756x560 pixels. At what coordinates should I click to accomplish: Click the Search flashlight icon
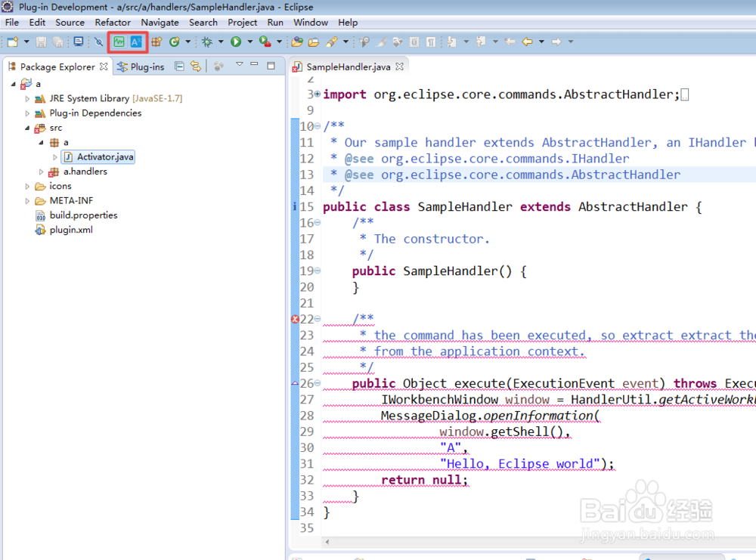[332, 42]
